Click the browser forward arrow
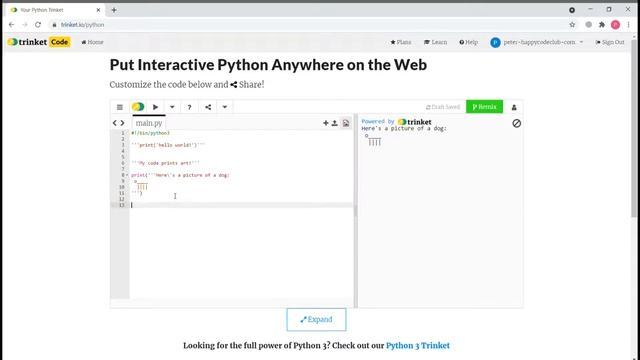Viewport: 640px width, 360px height. [24, 25]
